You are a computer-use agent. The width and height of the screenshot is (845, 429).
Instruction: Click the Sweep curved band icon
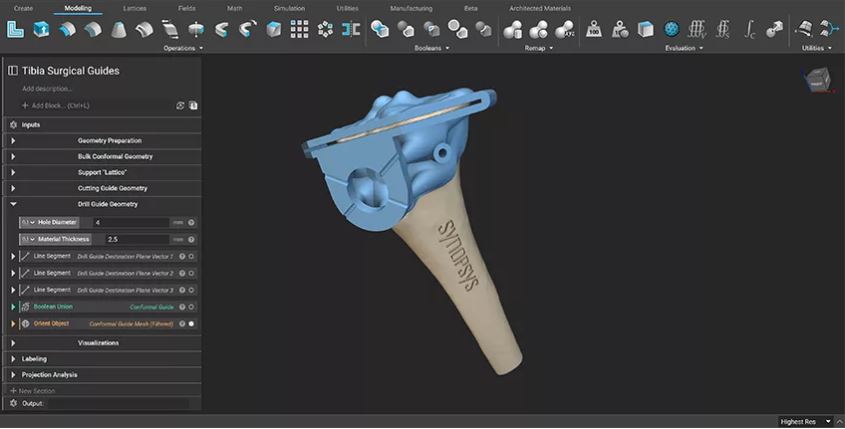point(221,29)
